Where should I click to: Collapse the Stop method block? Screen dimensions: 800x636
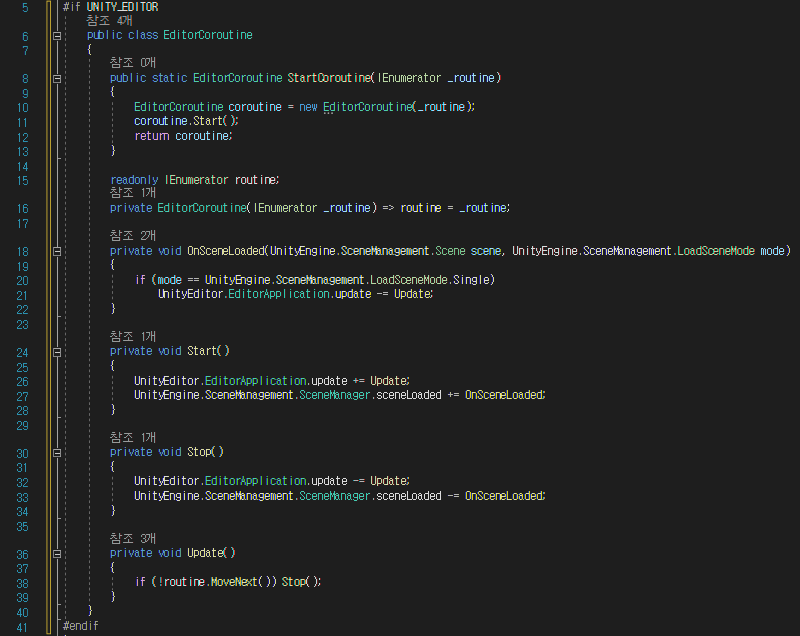pyautogui.click(x=57, y=453)
